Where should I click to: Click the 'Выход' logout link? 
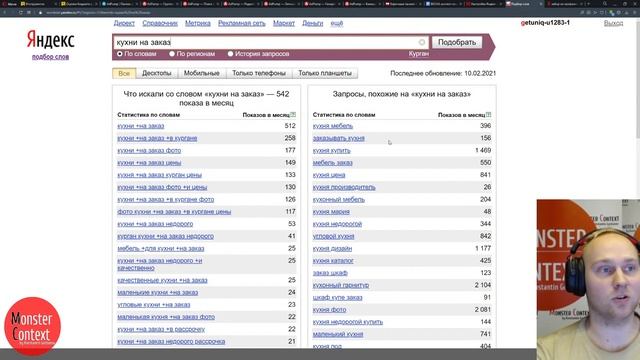click(x=613, y=23)
